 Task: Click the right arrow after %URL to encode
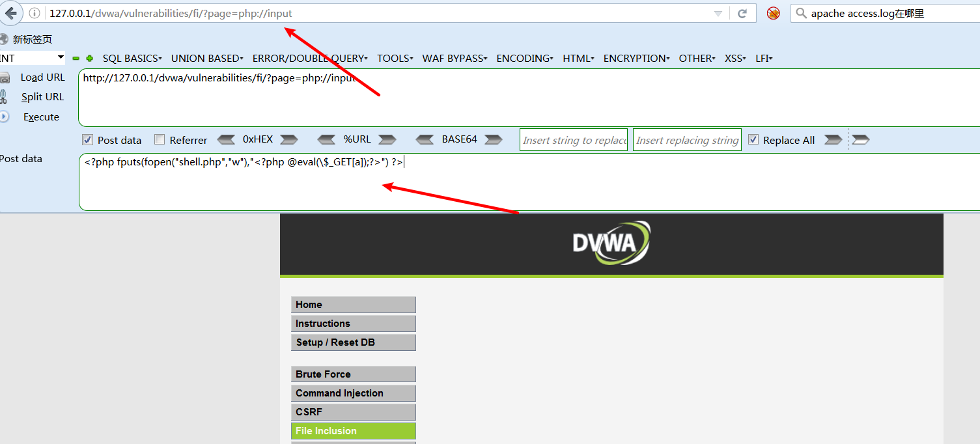(387, 139)
